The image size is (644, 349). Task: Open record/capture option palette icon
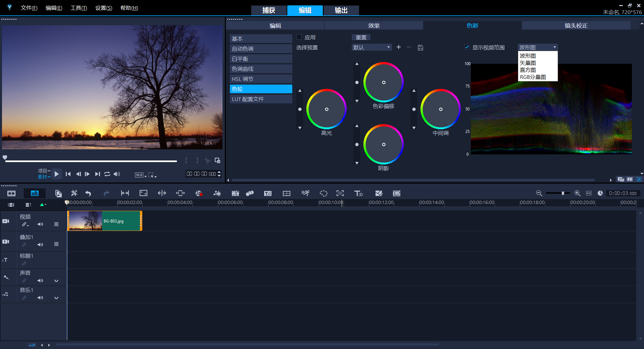(199, 193)
